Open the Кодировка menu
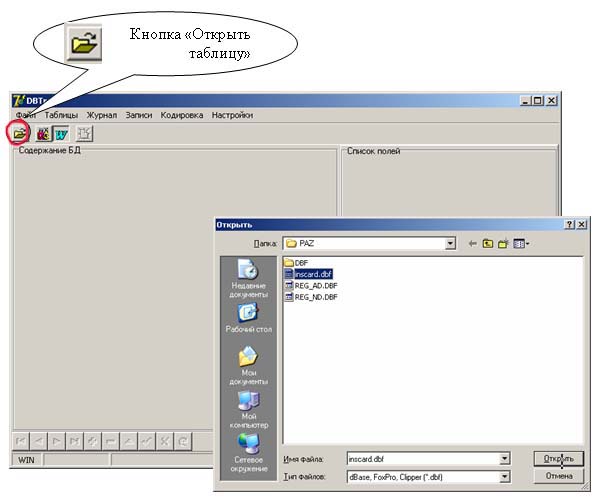 (x=182, y=115)
